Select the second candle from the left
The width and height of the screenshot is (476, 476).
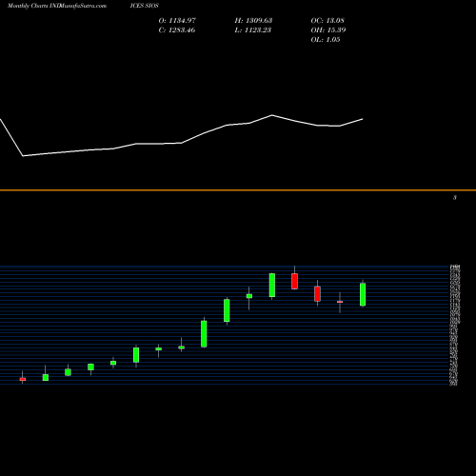(x=46, y=375)
